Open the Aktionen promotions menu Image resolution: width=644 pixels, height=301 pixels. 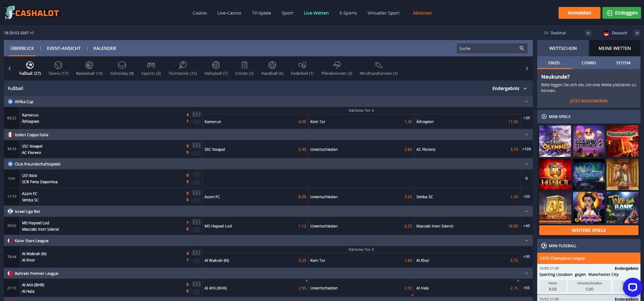[x=422, y=13]
